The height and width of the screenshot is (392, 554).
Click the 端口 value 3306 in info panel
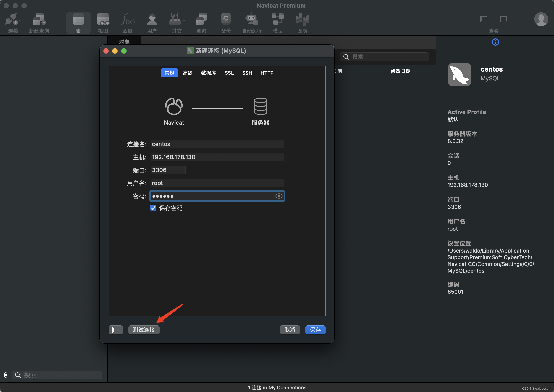[454, 207]
